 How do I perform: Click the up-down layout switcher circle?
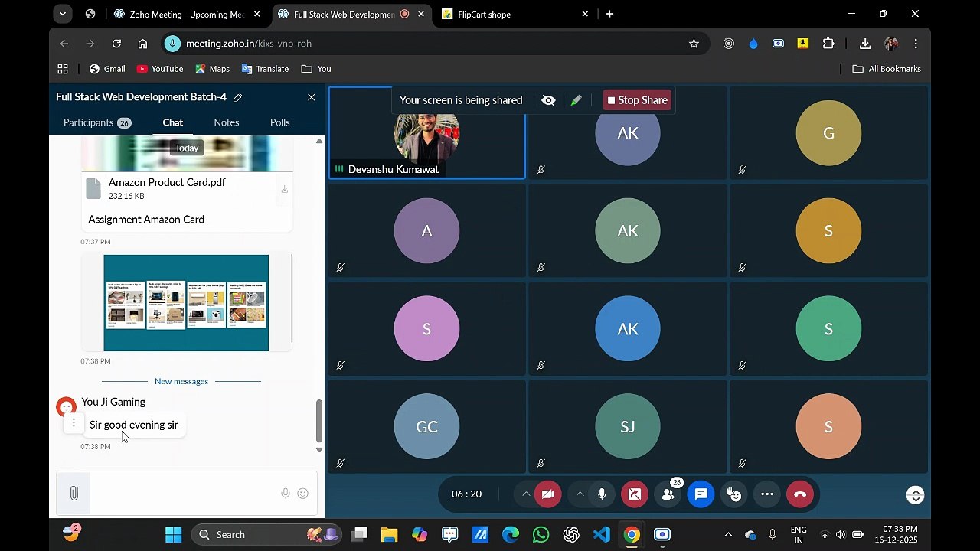(x=915, y=495)
